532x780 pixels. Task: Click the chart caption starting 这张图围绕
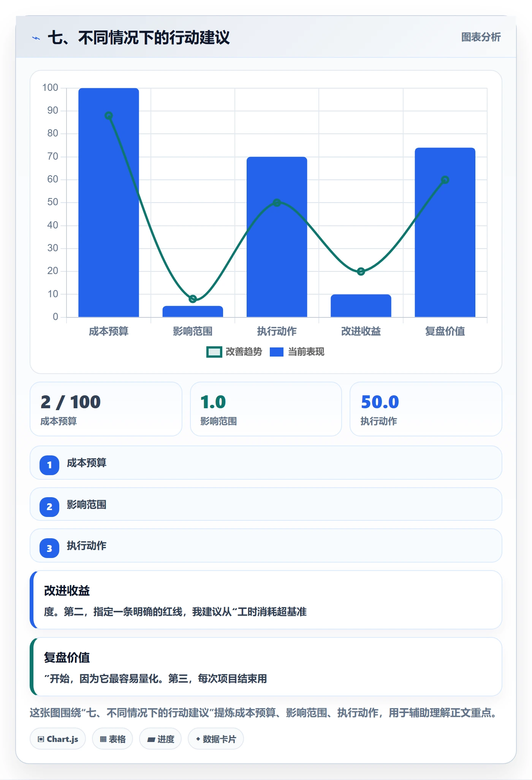pos(264,713)
